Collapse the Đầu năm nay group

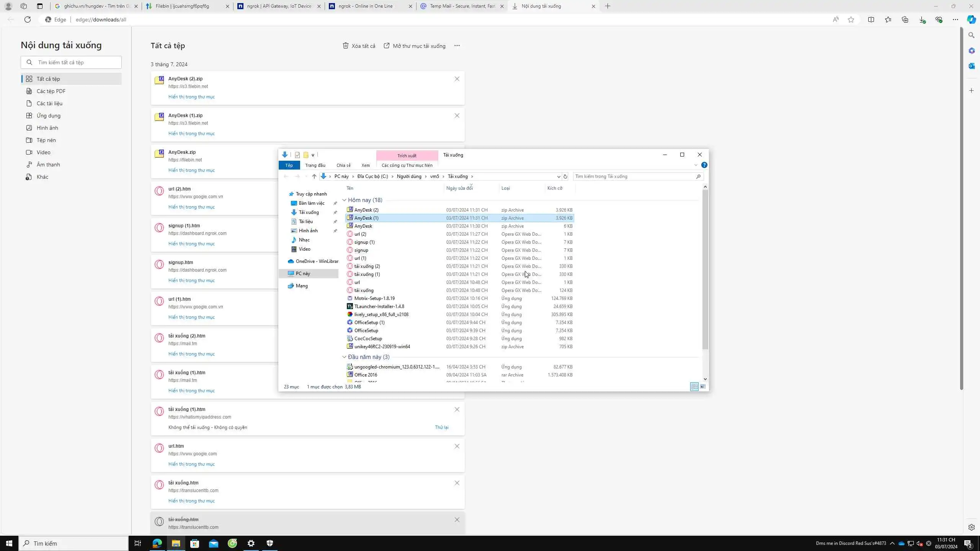(x=344, y=357)
